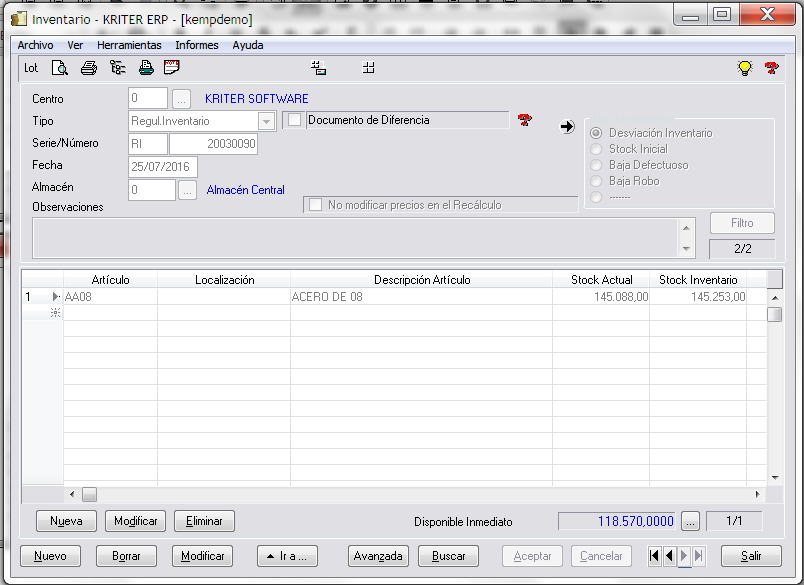Click grid horizontal scrollbar thumb
Screen dimensions: 804x585
[89, 494]
